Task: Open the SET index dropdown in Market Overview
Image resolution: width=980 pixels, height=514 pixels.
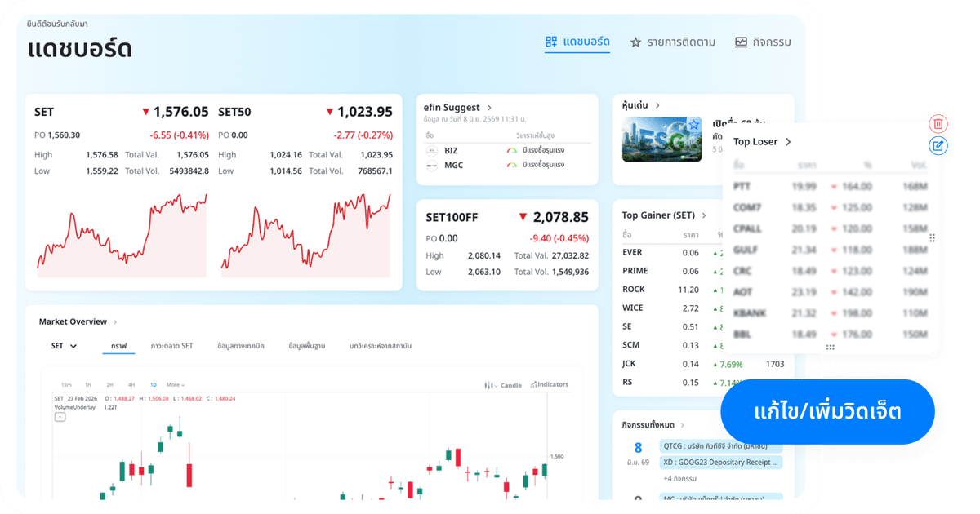Action: pyautogui.click(x=64, y=346)
